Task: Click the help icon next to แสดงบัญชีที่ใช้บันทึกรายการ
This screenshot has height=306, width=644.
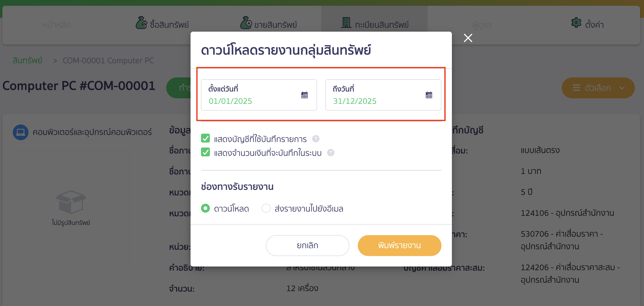Action: (316, 139)
